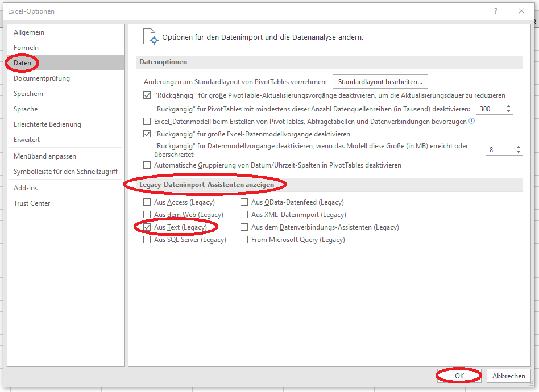Open the dialog help question mark
Image resolution: width=539 pixels, height=392 pixels.
point(496,11)
